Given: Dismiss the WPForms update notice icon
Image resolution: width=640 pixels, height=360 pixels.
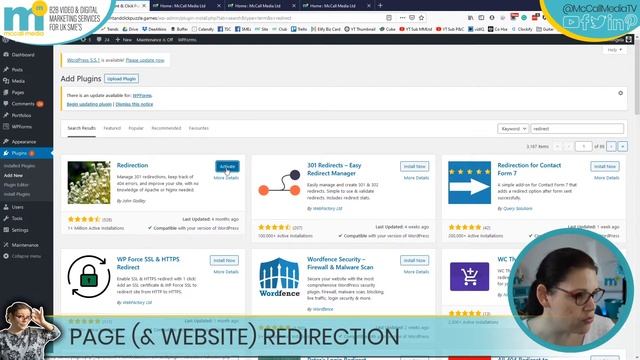Looking at the screenshot, I should tap(620, 93).
